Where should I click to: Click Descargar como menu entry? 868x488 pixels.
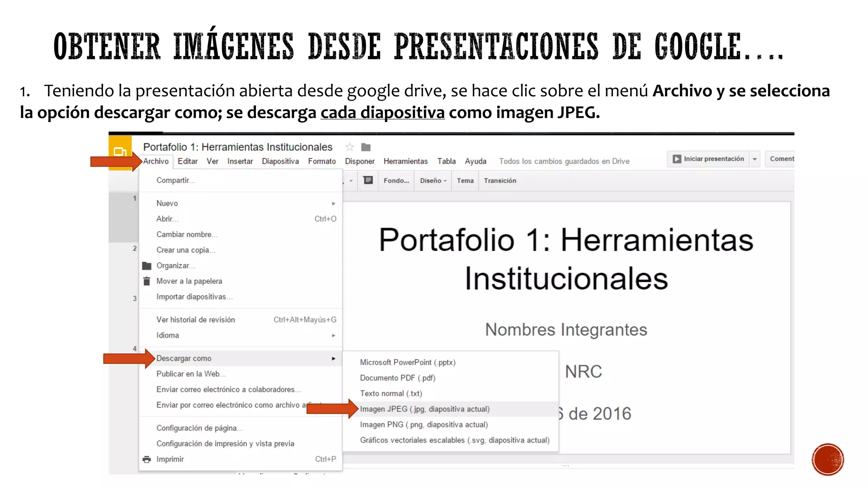click(x=184, y=358)
